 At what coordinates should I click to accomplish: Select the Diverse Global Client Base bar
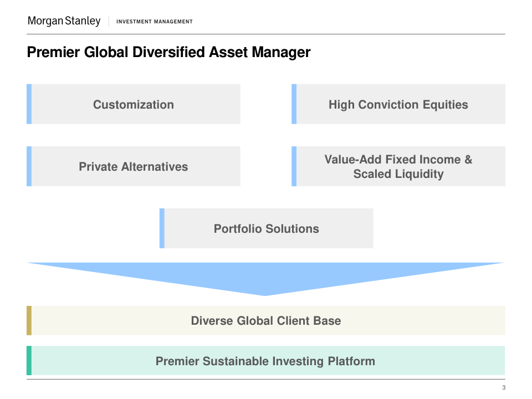(266, 320)
